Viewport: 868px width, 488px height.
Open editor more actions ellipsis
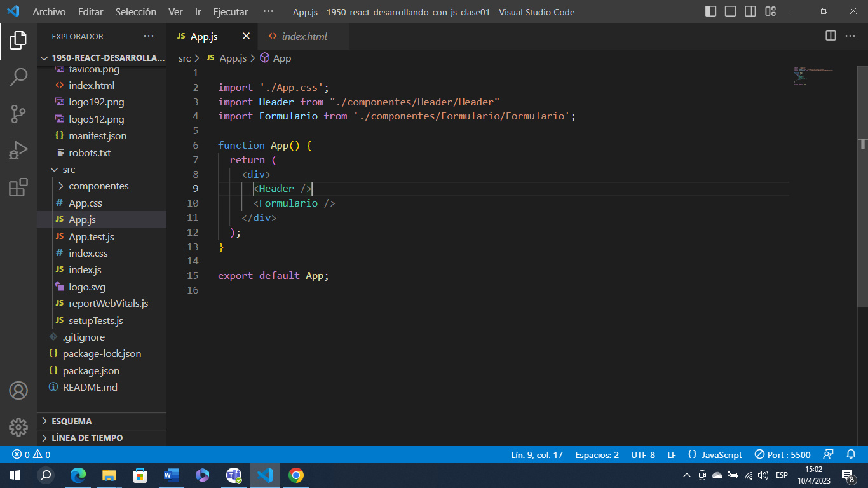coord(850,36)
